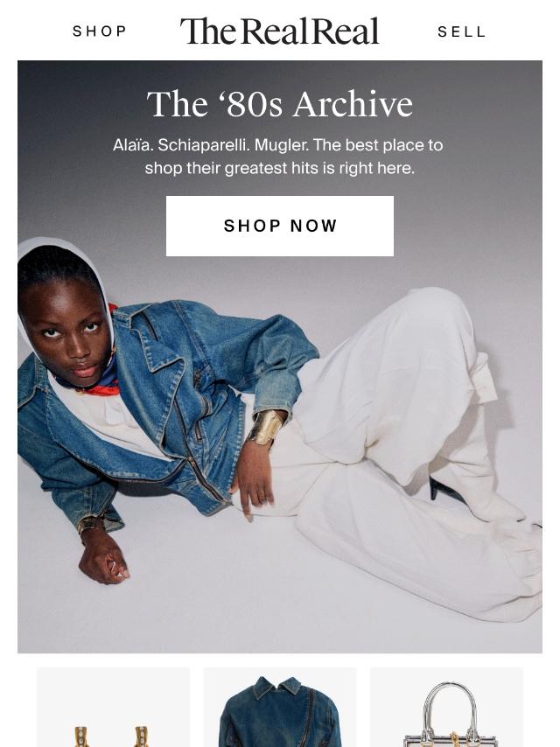Image resolution: width=560 pixels, height=747 pixels.
Task: Open the SHOP link in header
Action: pyautogui.click(x=100, y=31)
